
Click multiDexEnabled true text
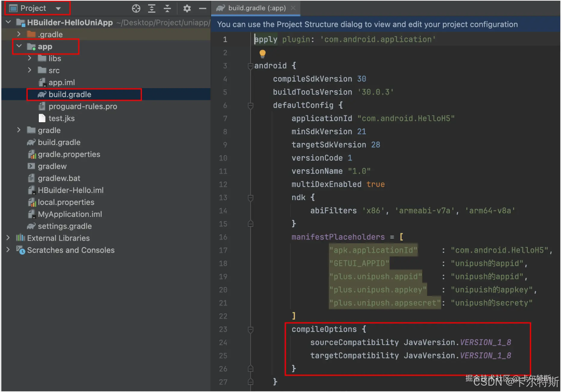point(338,184)
